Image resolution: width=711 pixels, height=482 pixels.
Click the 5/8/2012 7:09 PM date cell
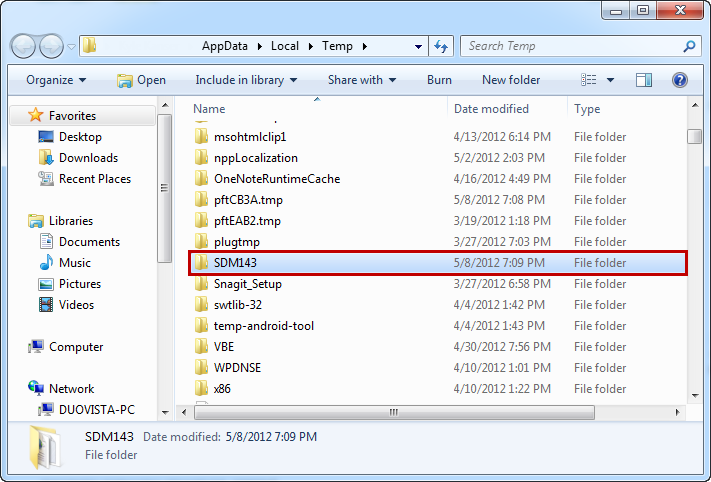[x=499, y=263]
